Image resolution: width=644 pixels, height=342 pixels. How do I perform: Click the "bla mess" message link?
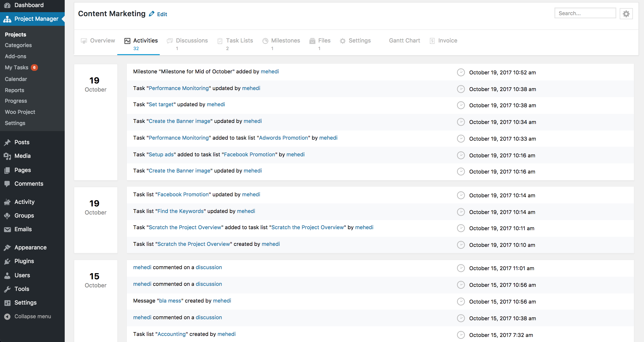170,301
